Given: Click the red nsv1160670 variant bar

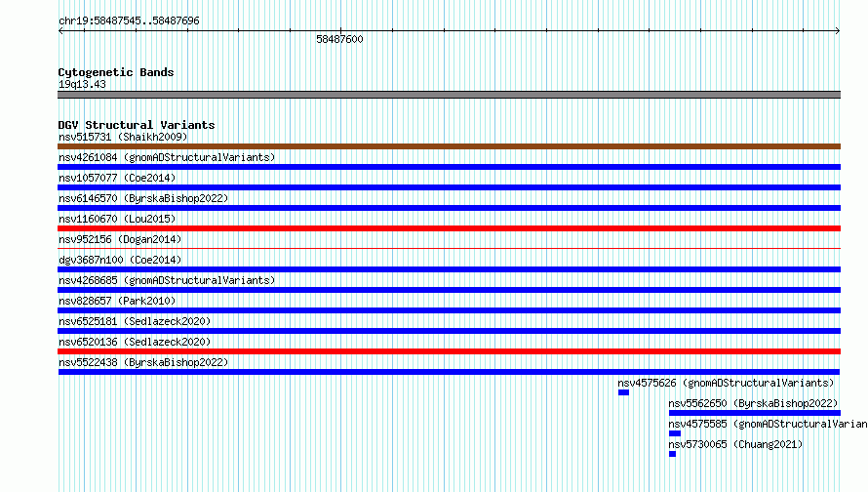Looking at the screenshot, I should pyautogui.click(x=449, y=228).
